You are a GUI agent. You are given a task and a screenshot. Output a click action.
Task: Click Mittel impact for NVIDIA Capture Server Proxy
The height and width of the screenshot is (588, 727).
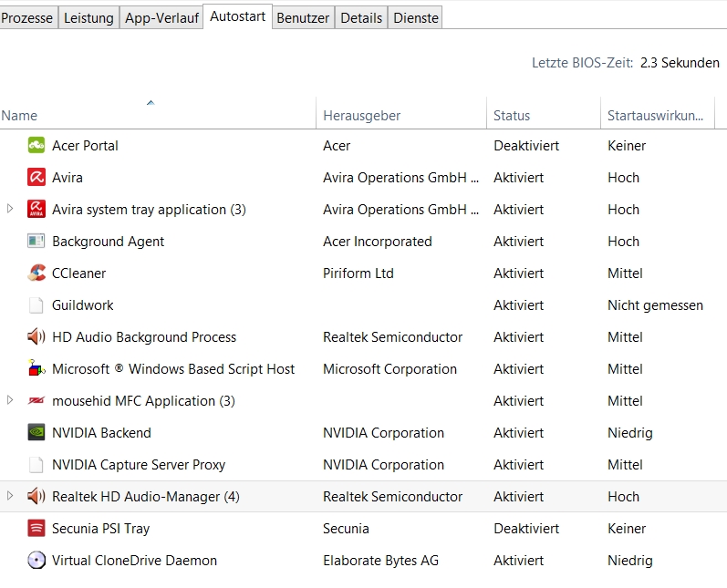[x=625, y=464]
